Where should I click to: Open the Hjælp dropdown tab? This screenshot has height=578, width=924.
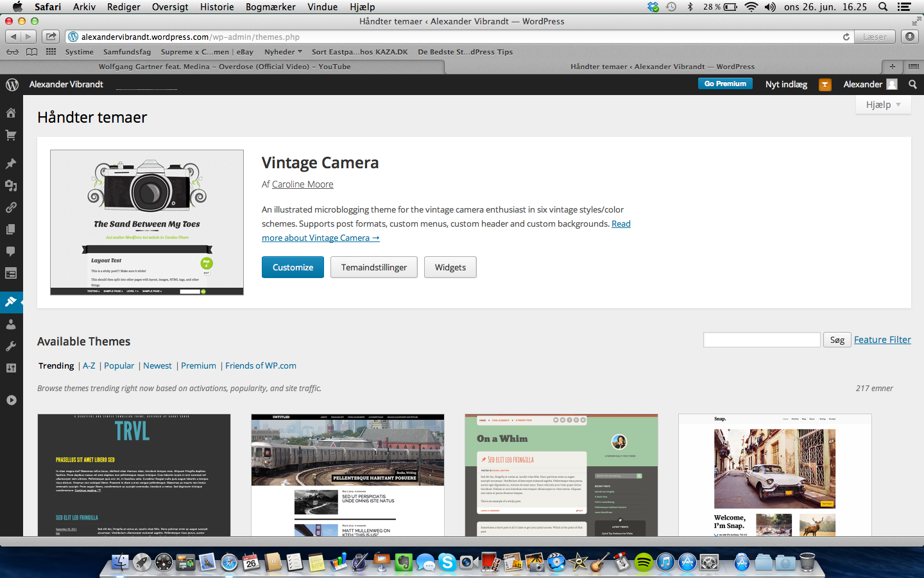coord(884,105)
